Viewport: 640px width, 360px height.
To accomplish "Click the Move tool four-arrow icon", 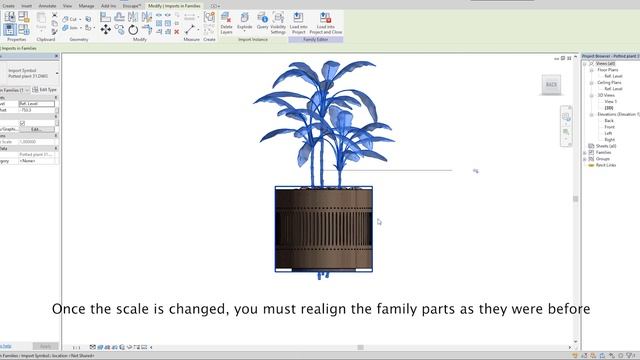I will pyautogui.click(x=105, y=29).
